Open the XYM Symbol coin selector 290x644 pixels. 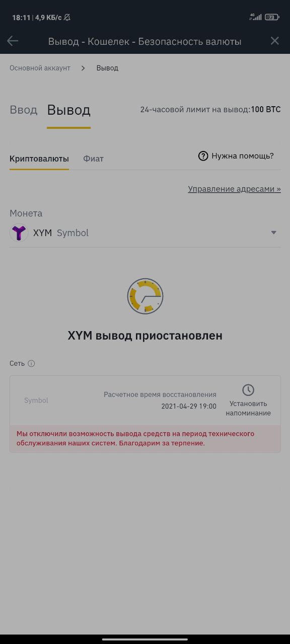[x=145, y=233]
